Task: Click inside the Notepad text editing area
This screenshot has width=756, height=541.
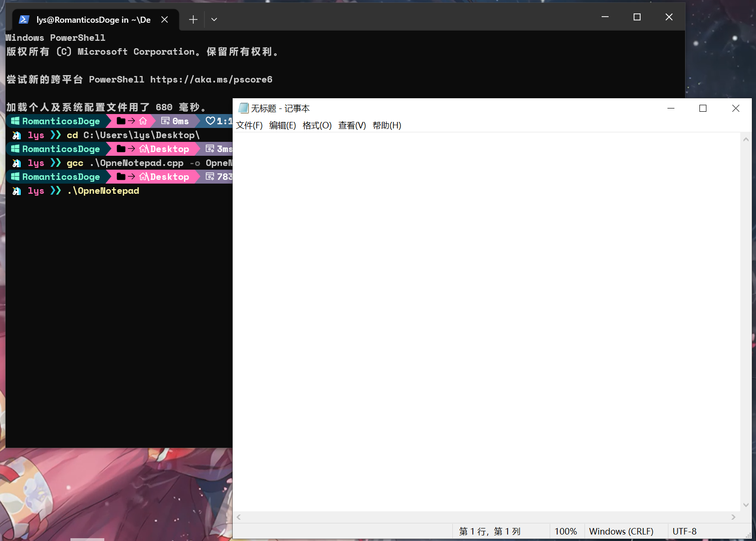Action: click(x=486, y=322)
